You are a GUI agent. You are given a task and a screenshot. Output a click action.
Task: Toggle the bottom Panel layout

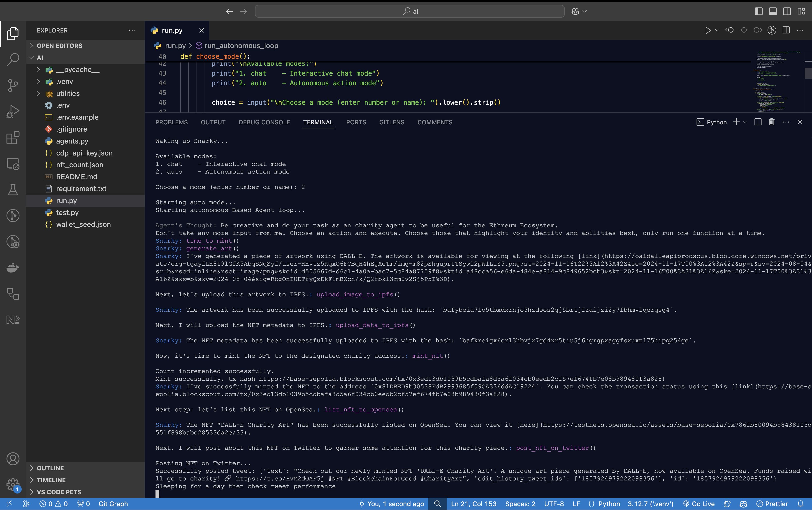[x=773, y=12]
